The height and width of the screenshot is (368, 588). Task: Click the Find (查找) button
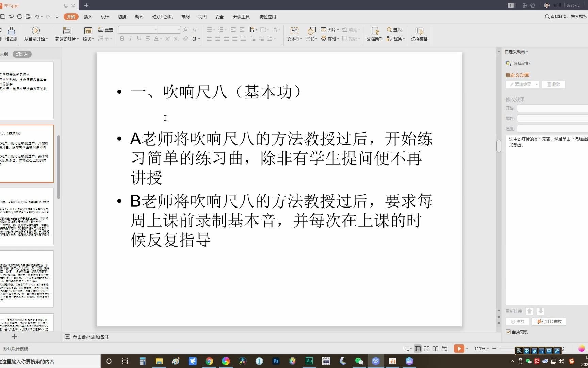[394, 30]
